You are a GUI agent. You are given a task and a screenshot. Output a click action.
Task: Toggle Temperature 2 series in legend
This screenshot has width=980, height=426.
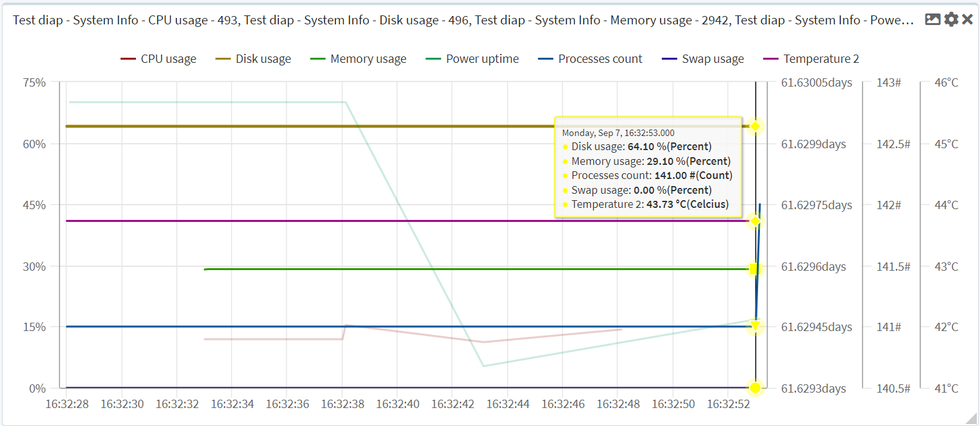tap(811, 59)
